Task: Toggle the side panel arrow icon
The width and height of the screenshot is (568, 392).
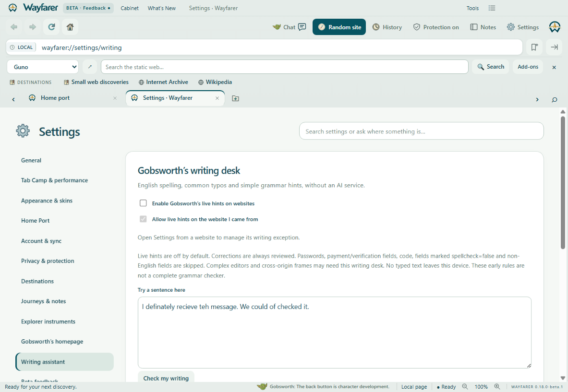Action: [x=554, y=47]
